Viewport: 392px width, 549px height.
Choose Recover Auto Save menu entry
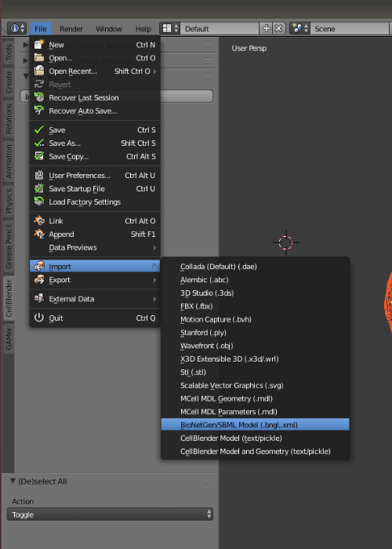click(x=95, y=111)
